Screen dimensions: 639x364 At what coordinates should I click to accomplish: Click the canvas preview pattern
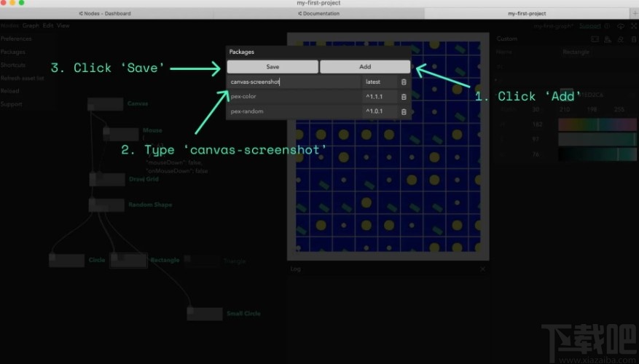(x=388, y=146)
